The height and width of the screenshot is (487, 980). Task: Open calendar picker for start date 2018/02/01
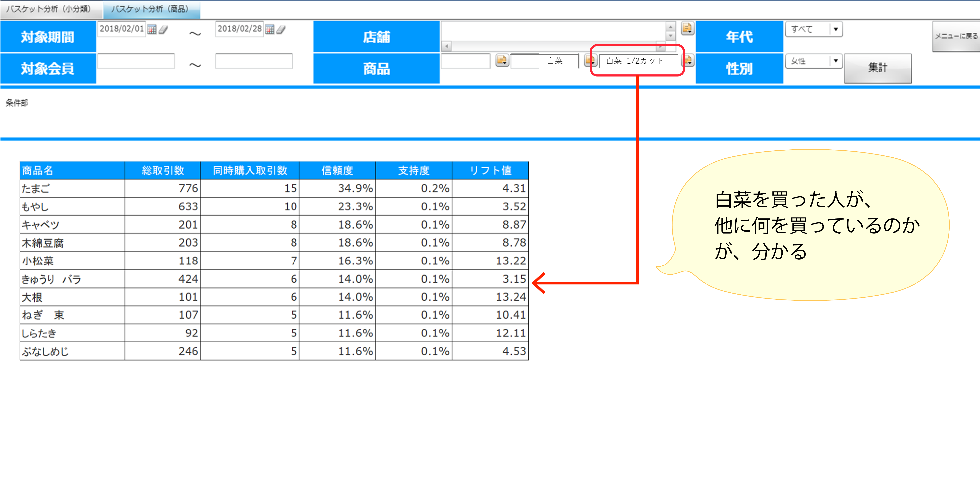point(152,29)
